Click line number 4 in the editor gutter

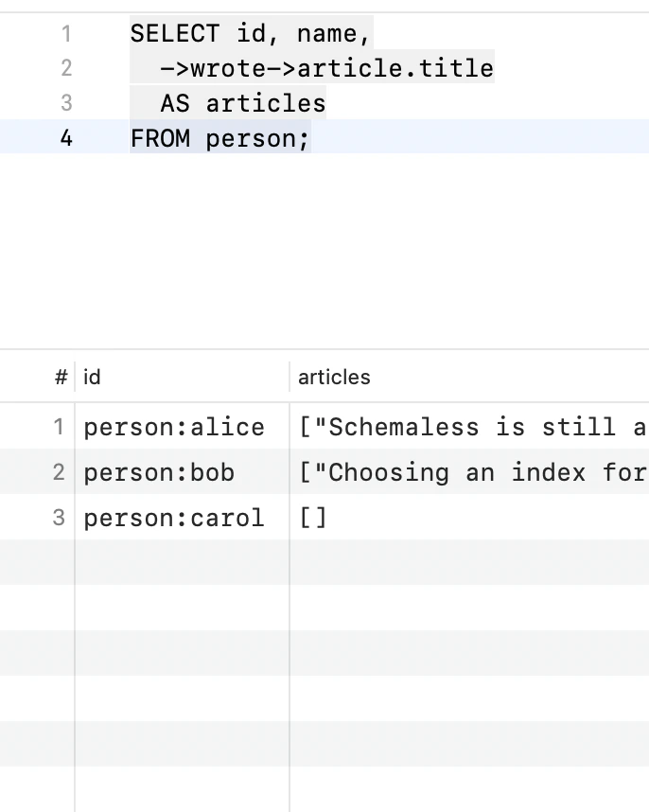66,138
